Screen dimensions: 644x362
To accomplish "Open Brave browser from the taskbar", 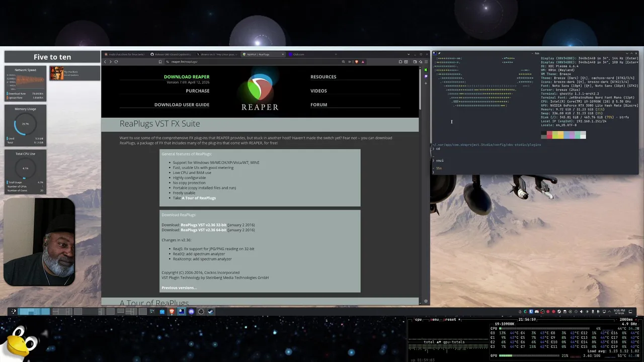I will point(172,311).
